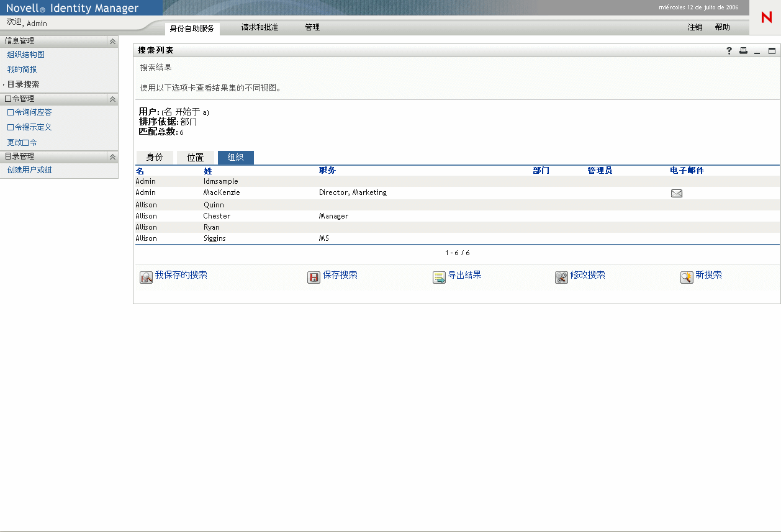This screenshot has height=532, width=781.
Task: Open the 位置 view tab
Action: point(196,157)
